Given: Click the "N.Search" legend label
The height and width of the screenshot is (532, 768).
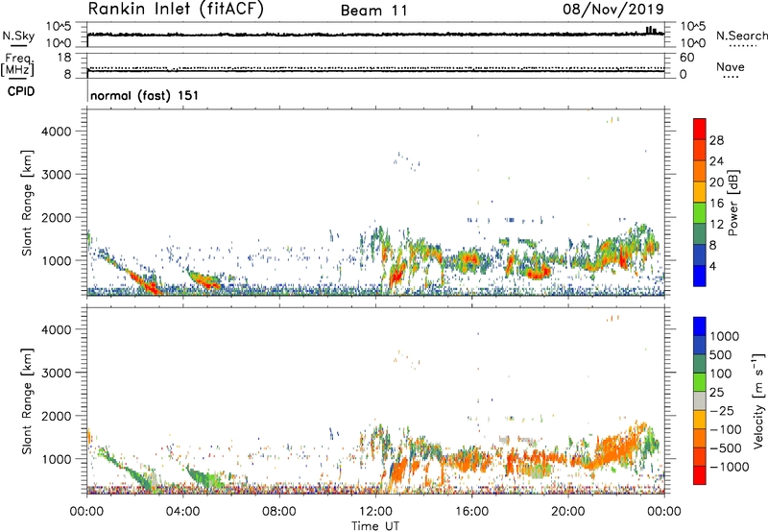Looking at the screenshot, I should pos(742,36).
